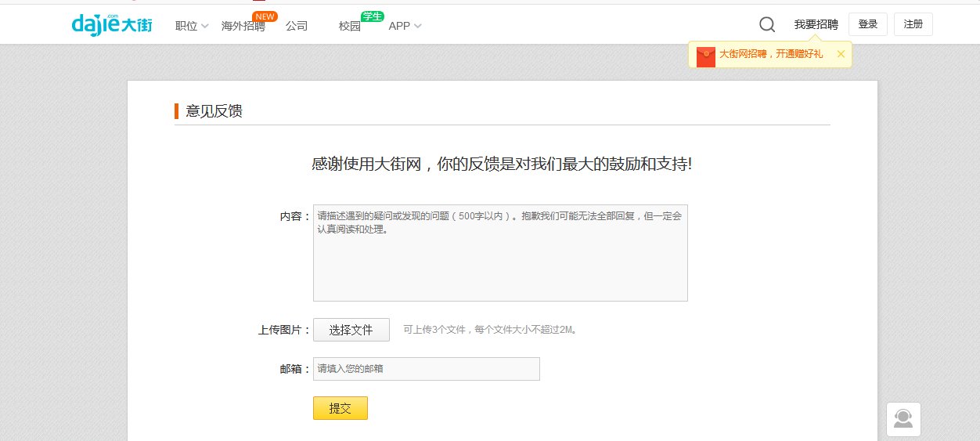
Task: Go to 海外招聘 section
Action: (x=243, y=26)
